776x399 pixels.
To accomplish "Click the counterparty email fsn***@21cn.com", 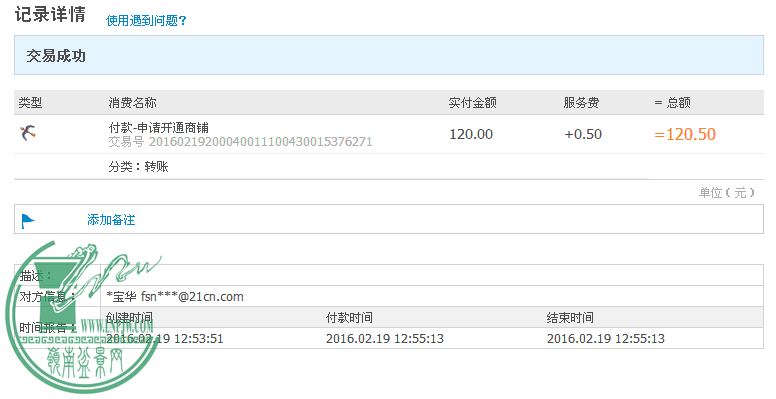I will click(192, 297).
